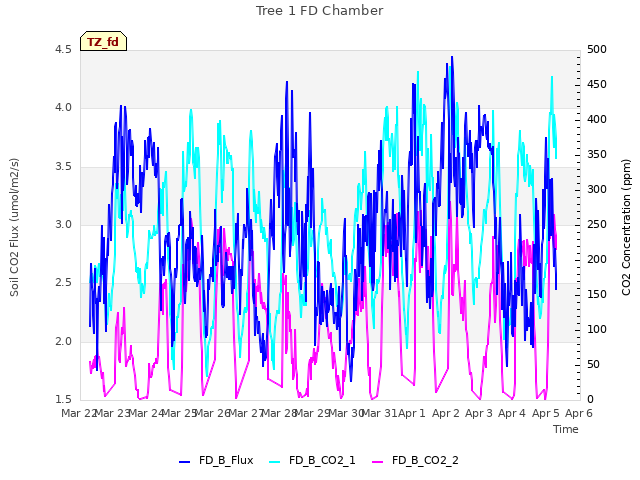The width and height of the screenshot is (640, 480).
Task: Click the 150 right axis value
Action: [x=597, y=295]
